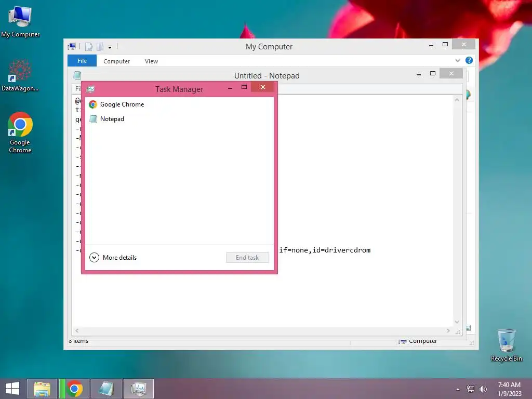This screenshot has width=532, height=399.
Task: Open the Computer ribbon tab
Action: coord(117,61)
